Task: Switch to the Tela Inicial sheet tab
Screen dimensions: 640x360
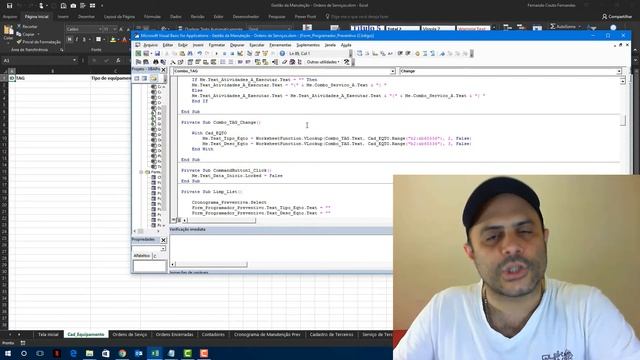Action: click(48, 334)
